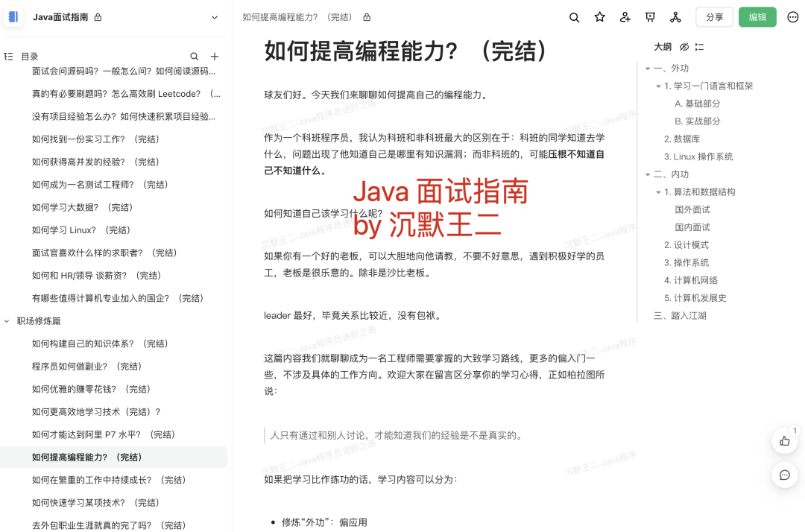Open 面试会问源码吗 document in sidebar
This screenshot has height=532, width=805.
(x=124, y=72)
